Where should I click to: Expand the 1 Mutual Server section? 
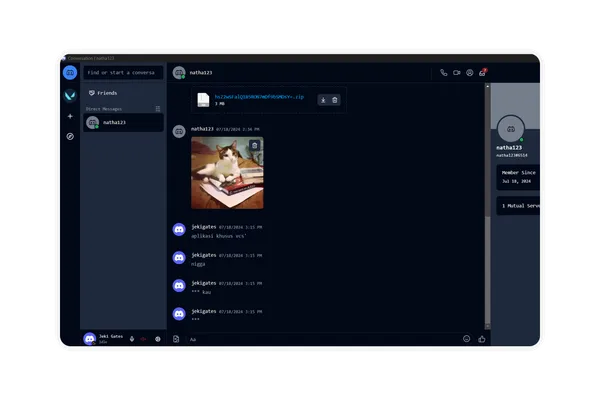518,206
